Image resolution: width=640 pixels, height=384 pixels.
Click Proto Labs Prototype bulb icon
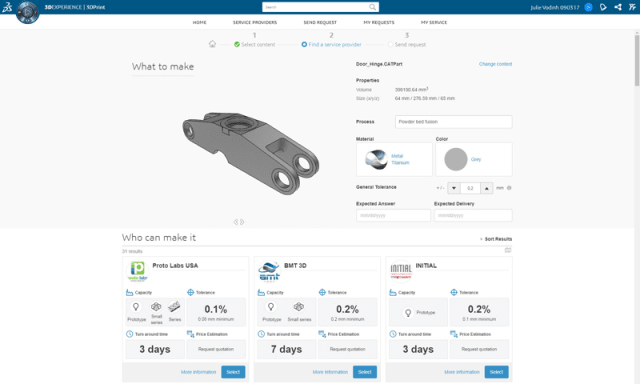tap(136, 306)
